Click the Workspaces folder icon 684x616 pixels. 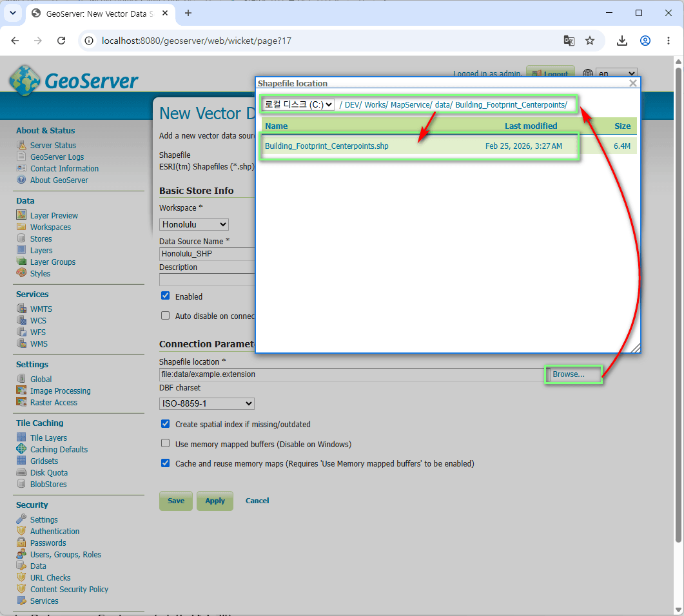pyautogui.click(x=21, y=227)
